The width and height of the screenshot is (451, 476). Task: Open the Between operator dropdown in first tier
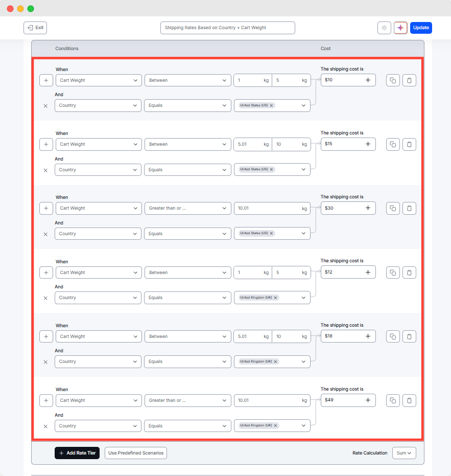186,80
